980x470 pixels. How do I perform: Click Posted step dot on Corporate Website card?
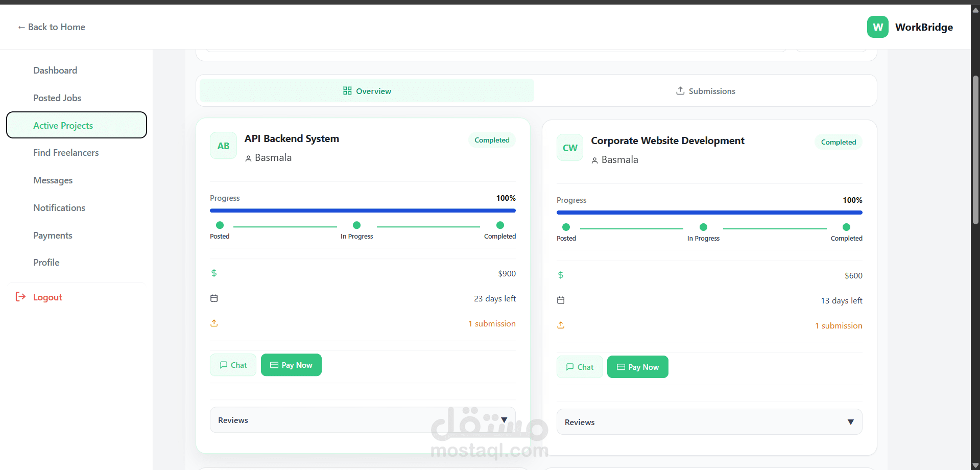tap(566, 227)
